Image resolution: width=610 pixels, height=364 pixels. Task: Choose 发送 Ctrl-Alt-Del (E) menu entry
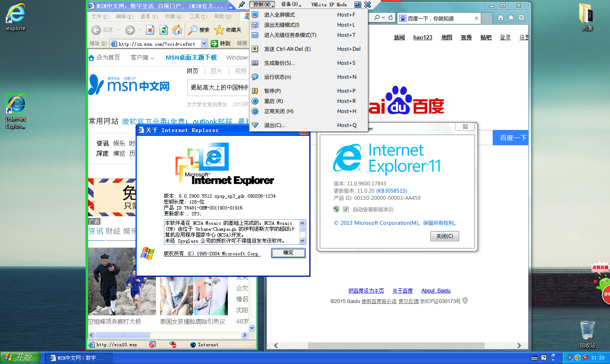[x=308, y=49]
